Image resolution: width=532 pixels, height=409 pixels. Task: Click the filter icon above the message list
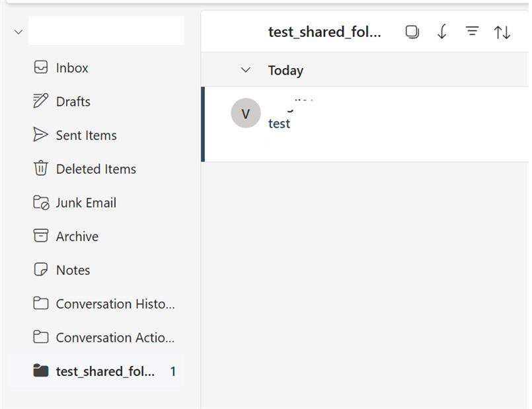click(472, 31)
